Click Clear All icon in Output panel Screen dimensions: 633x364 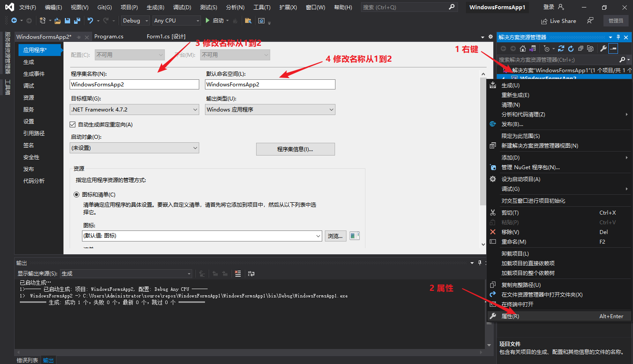click(x=238, y=274)
